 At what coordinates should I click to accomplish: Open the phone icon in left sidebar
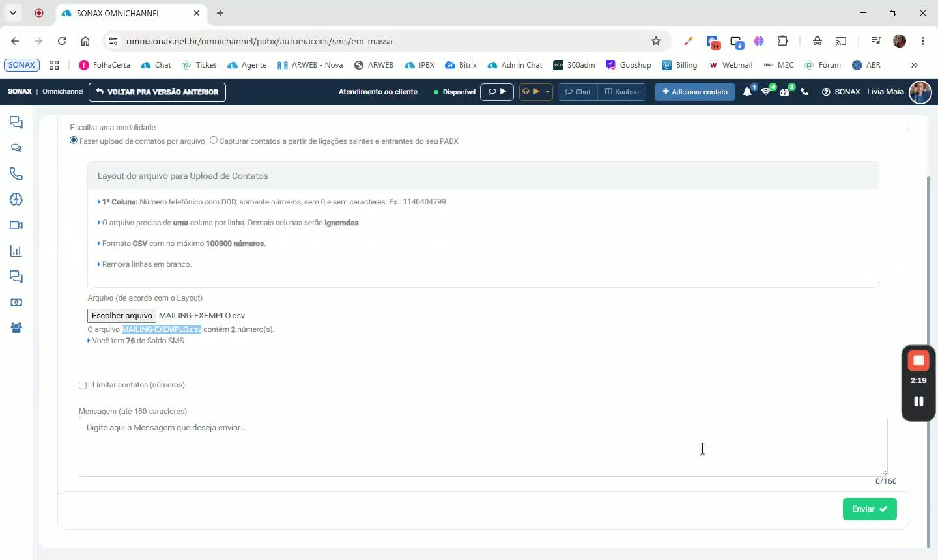pyautogui.click(x=16, y=174)
